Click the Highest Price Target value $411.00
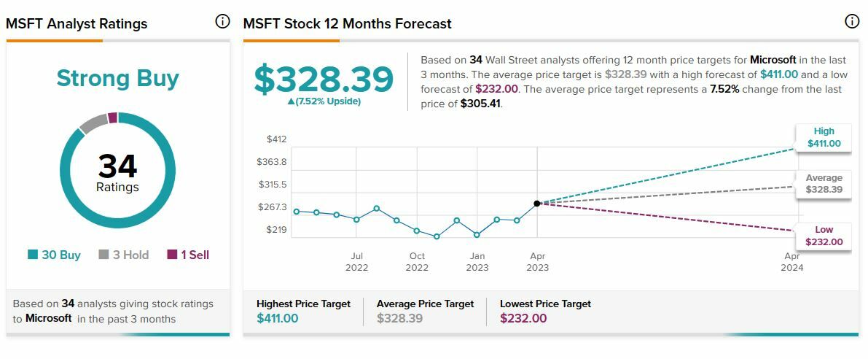Image resolution: width=868 pixels, height=359 pixels. click(x=278, y=318)
